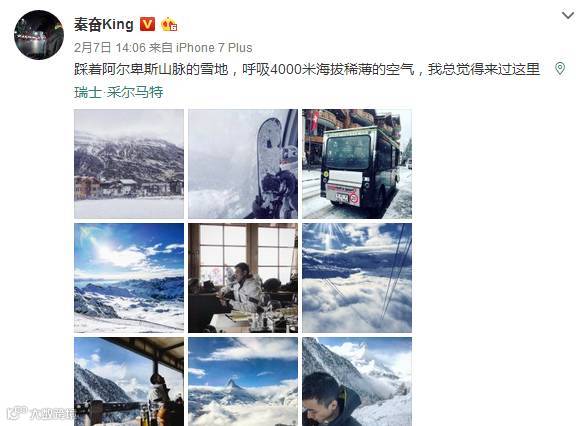This screenshot has width=576, height=426.
Task: Click the location pin icon
Action: click(x=560, y=69)
